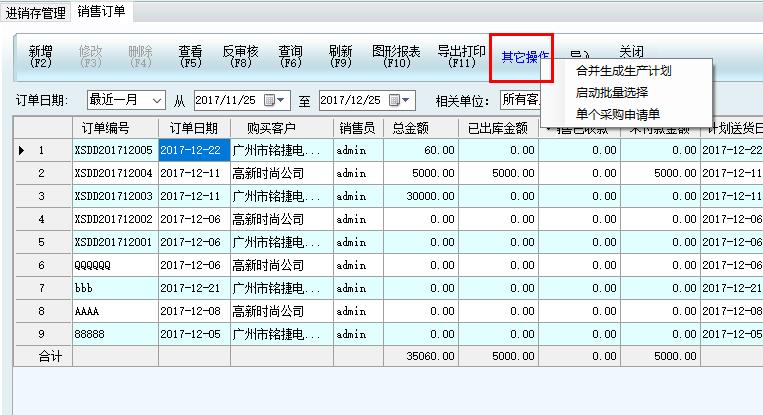Select order row XSDD201712004
Screen dimensions: 763x415
(114, 173)
